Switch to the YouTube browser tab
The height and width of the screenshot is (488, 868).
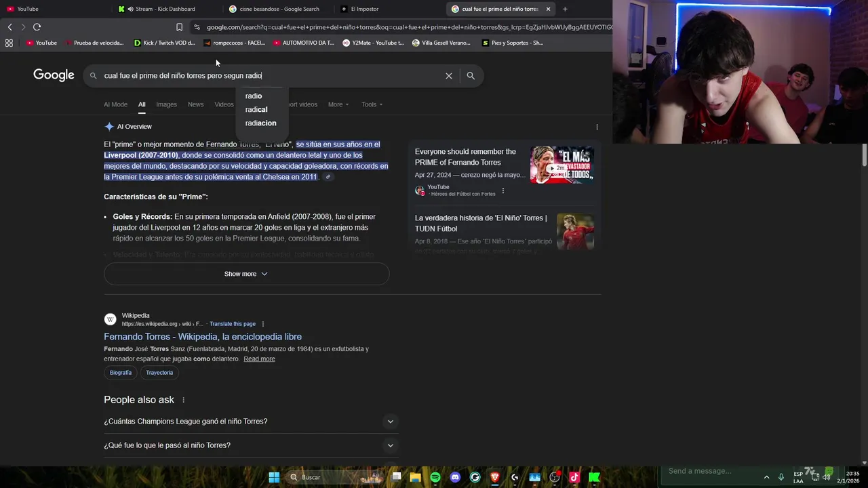54,9
